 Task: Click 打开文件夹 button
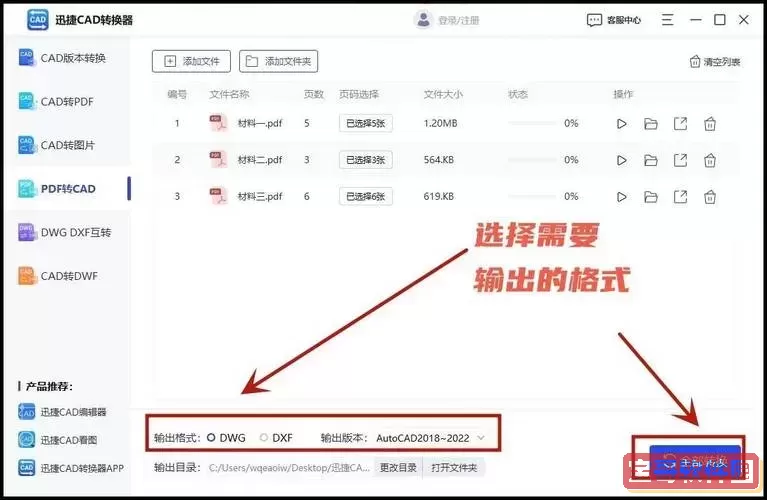[454, 468]
